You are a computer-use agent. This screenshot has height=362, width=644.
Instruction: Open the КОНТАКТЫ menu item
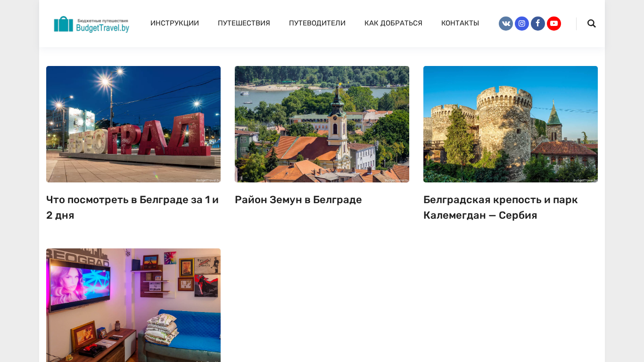click(x=460, y=23)
